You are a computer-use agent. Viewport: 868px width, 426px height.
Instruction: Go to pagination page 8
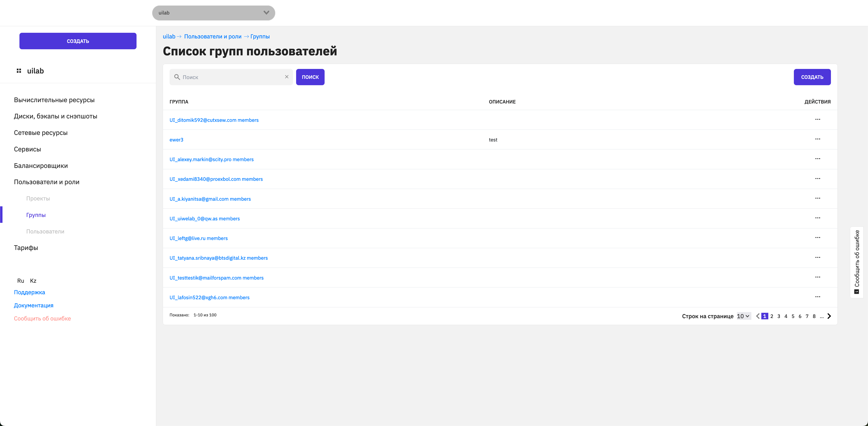(814, 316)
